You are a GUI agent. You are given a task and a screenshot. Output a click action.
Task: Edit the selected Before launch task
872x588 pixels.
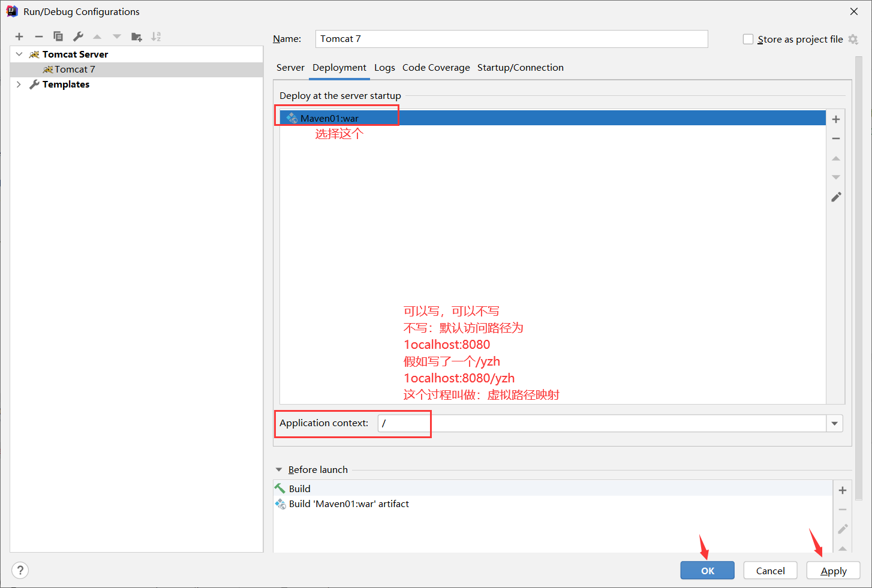pyautogui.click(x=843, y=529)
